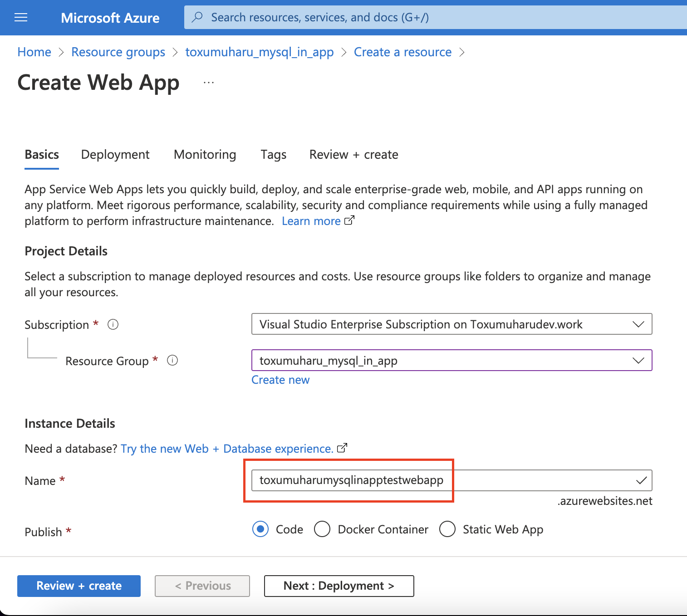
Task: Click the ellipsis next to Create Web App title
Action: tap(208, 82)
